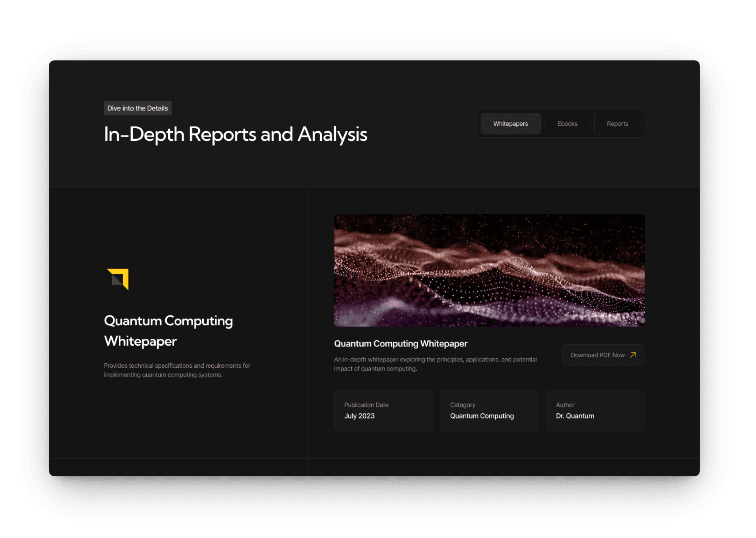This screenshot has width=756, height=538.
Task: Click the in-depth whitepaper description paragraph
Action: click(x=435, y=364)
